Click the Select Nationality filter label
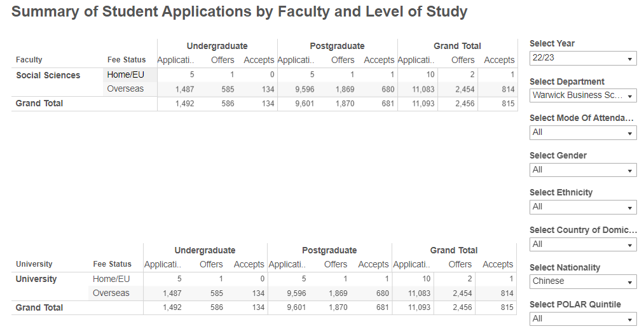 click(565, 268)
